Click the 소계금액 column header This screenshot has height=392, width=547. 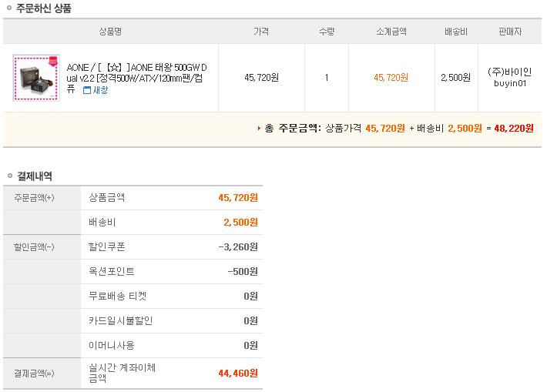(391, 32)
